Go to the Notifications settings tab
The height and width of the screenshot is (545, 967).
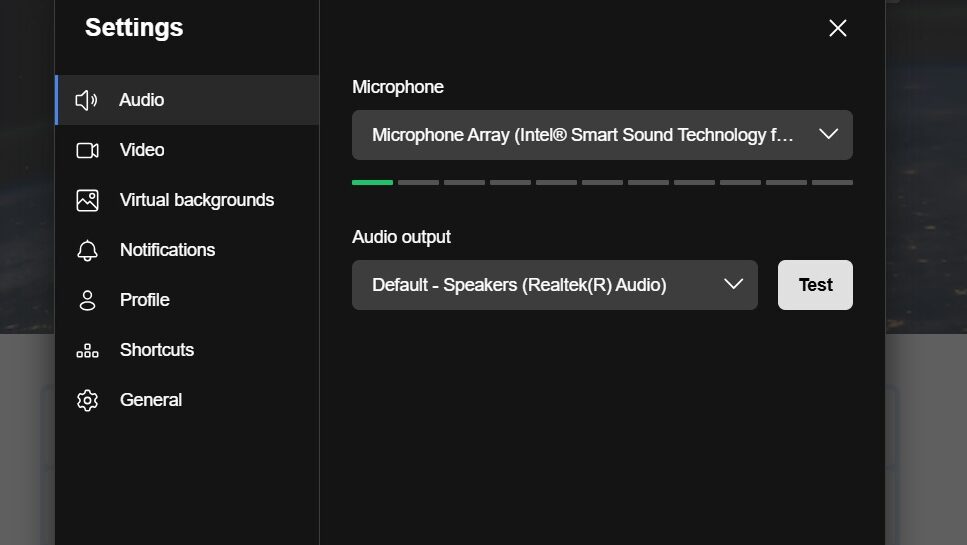pos(167,250)
